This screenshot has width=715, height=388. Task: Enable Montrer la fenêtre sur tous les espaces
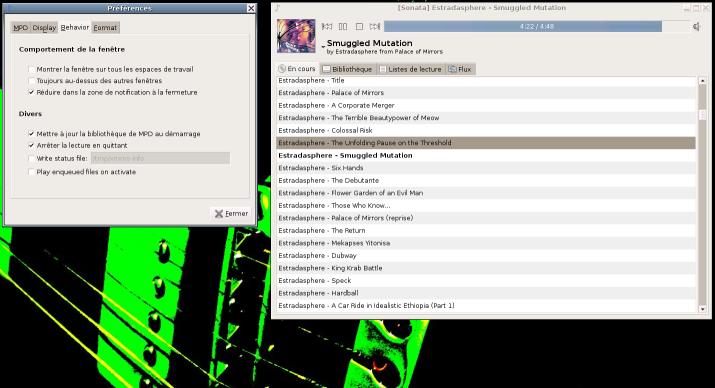pyautogui.click(x=31, y=69)
